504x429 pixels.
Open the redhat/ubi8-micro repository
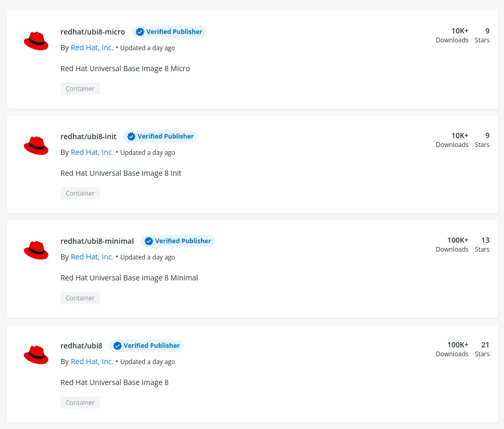coord(92,32)
